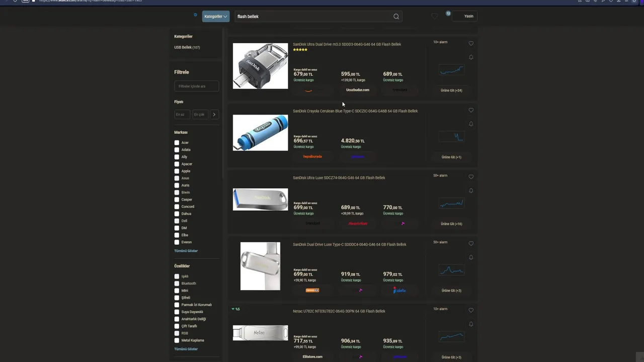Viewport: 644px width, 362px height.
Task: Click the search magnifier icon
Action: coord(396,17)
